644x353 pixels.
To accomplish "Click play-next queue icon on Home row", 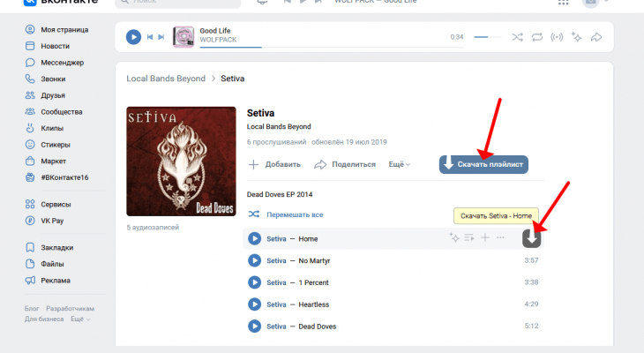I will click(x=469, y=237).
